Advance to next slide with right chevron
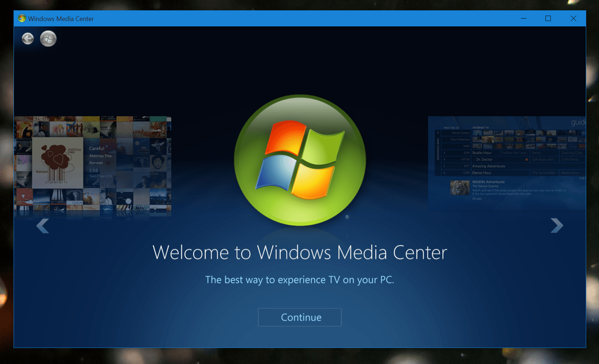The height and width of the screenshot is (364, 599). (557, 225)
